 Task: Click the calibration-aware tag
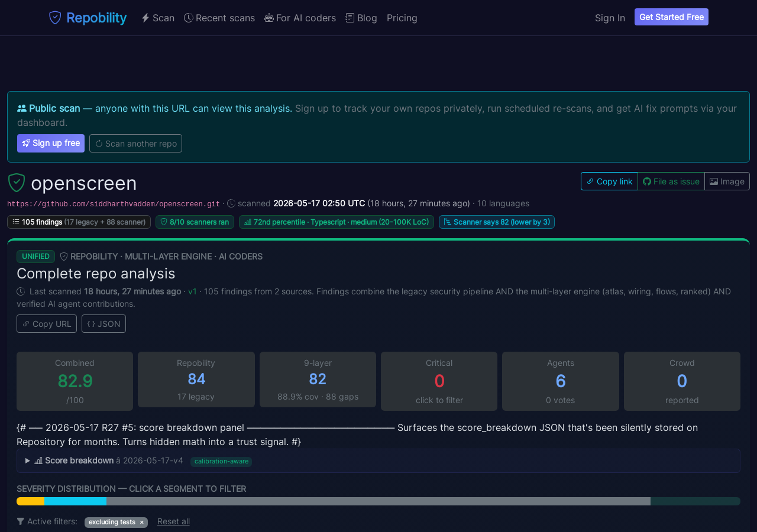point(221,462)
